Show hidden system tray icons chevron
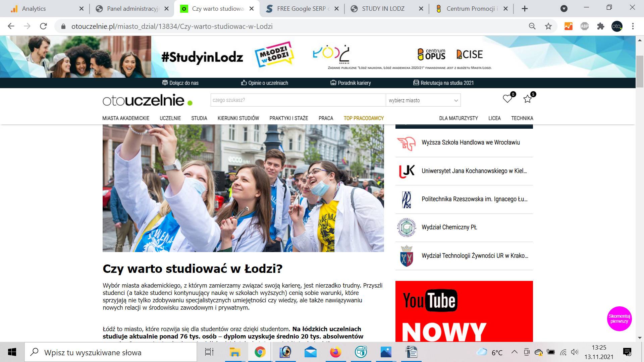Screen dimensions: 644x362 514,352
